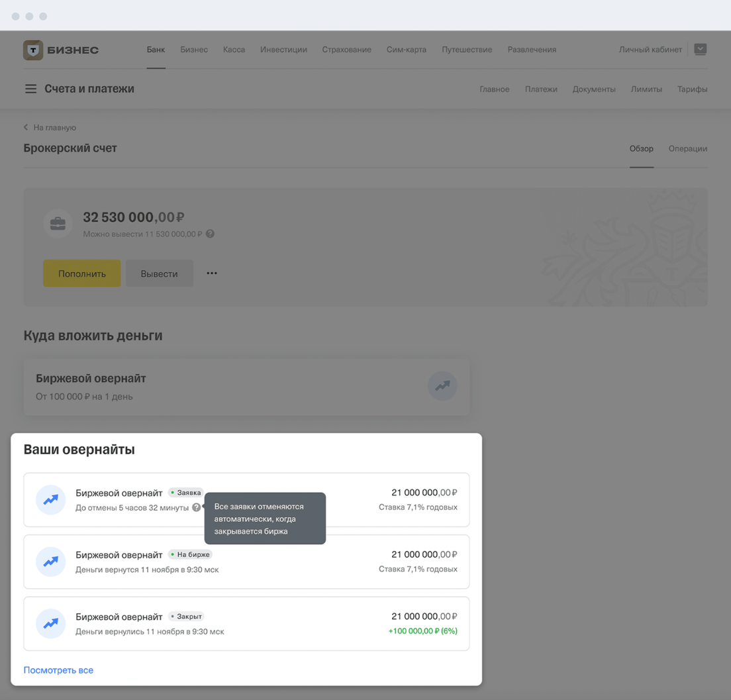Open the Тарифы section
The height and width of the screenshot is (700, 731).
tap(692, 89)
